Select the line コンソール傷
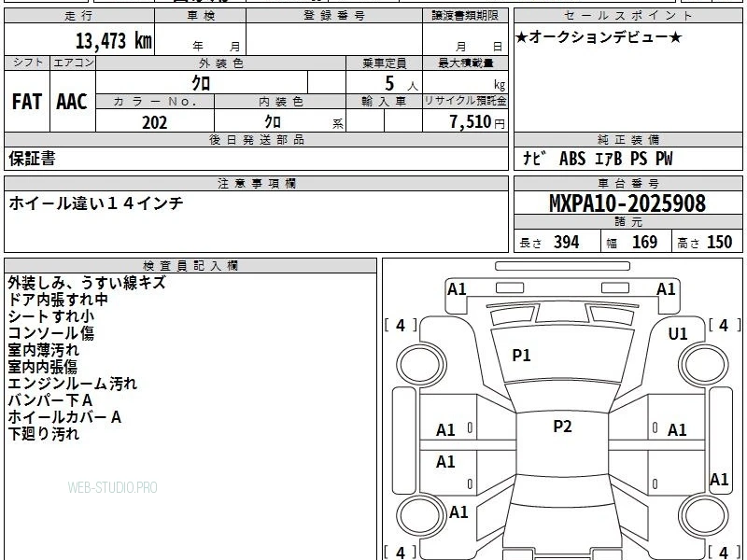This screenshot has width=747, height=560. click(51, 333)
